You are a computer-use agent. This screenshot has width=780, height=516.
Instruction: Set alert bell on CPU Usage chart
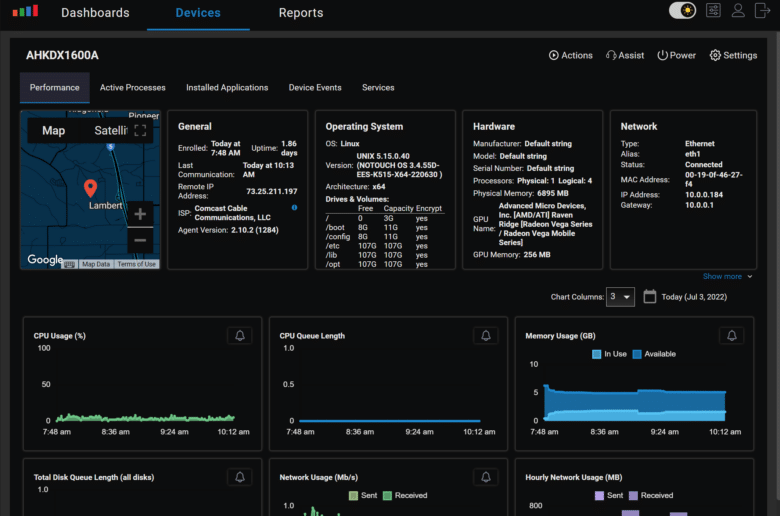240,336
